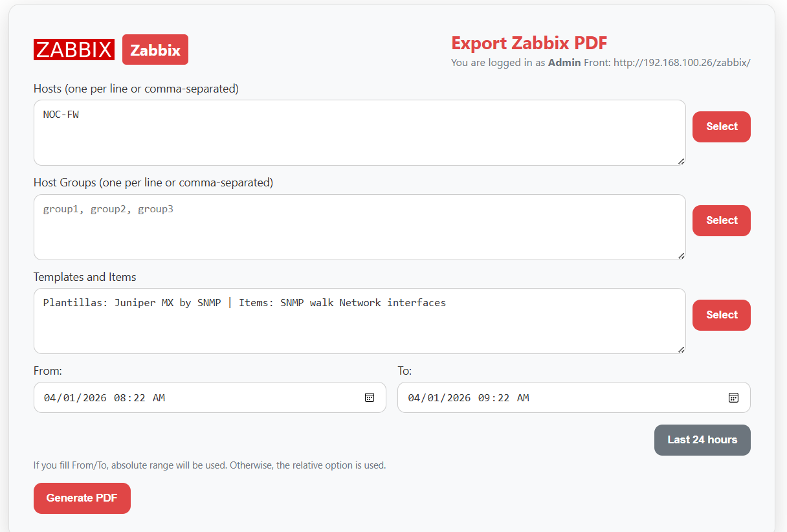Click the red Zabbix badge button

[155, 50]
